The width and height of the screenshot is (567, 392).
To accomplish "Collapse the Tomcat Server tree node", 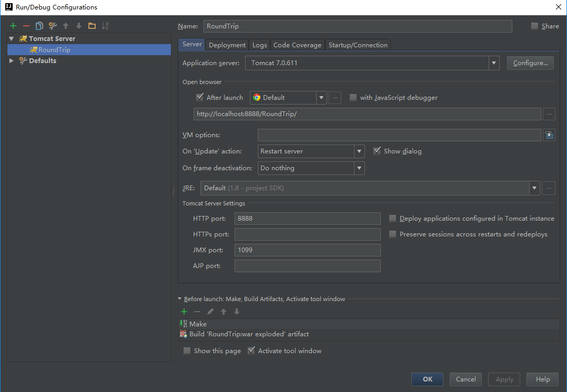I will pos(12,39).
